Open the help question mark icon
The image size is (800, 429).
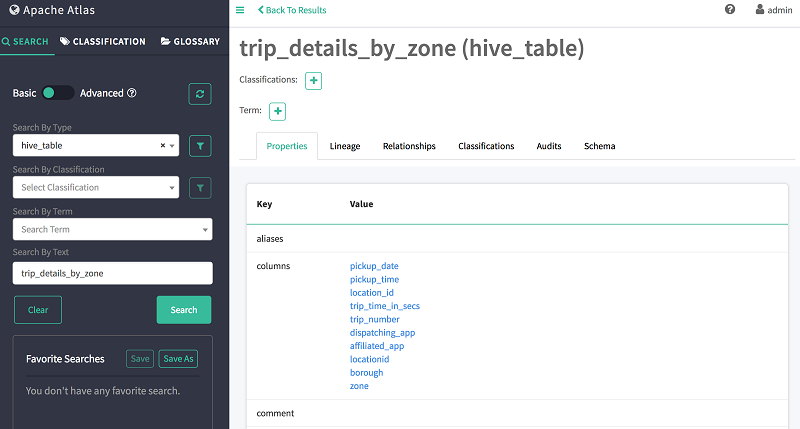click(x=730, y=9)
